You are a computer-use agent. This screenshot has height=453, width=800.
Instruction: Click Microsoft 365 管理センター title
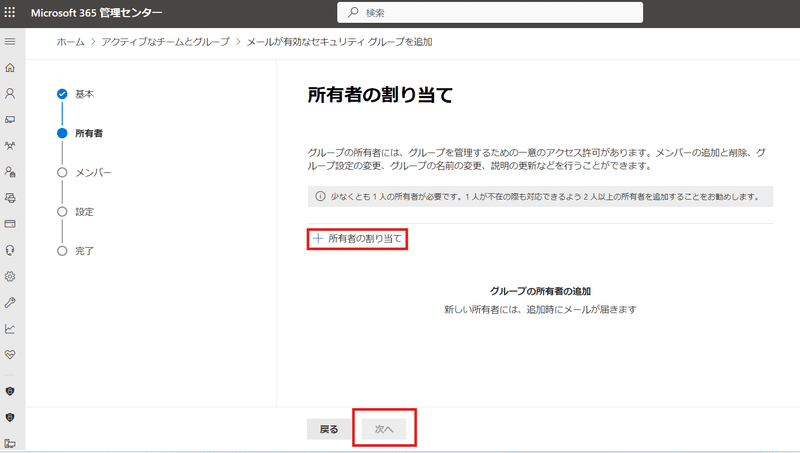click(x=96, y=13)
